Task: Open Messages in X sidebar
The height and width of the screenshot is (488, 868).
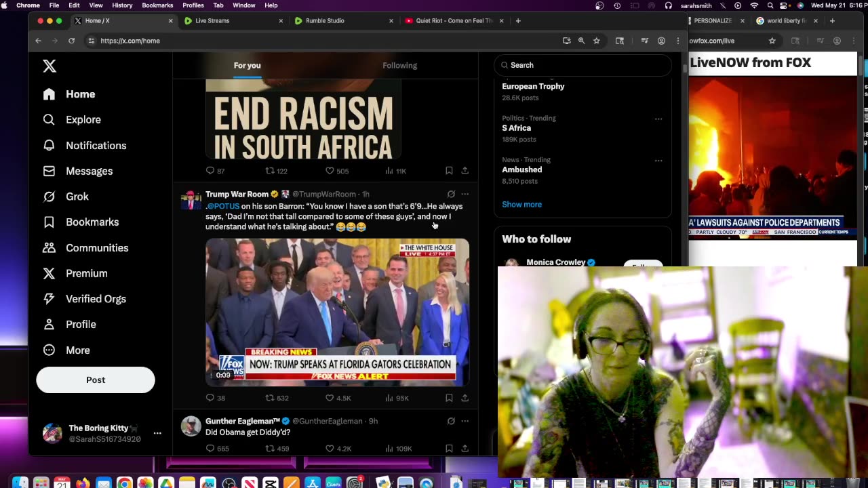Action: (x=78, y=171)
